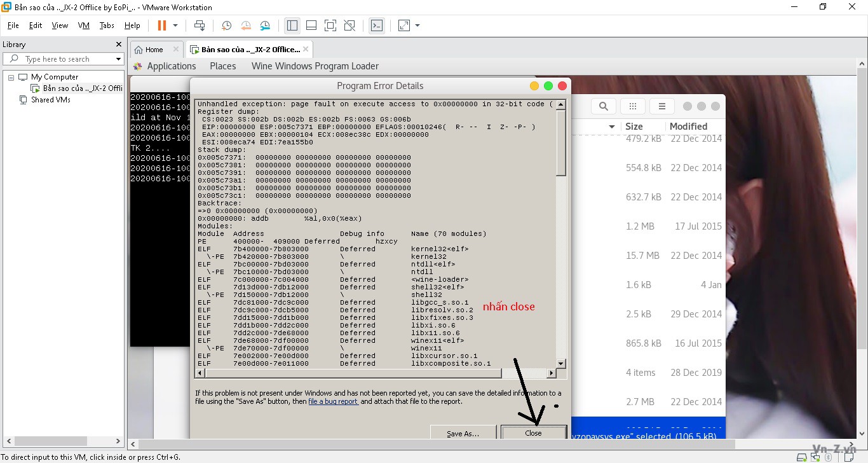The image size is (868, 463).
Task: Click the Close button in error dialog
Action: pyautogui.click(x=534, y=432)
